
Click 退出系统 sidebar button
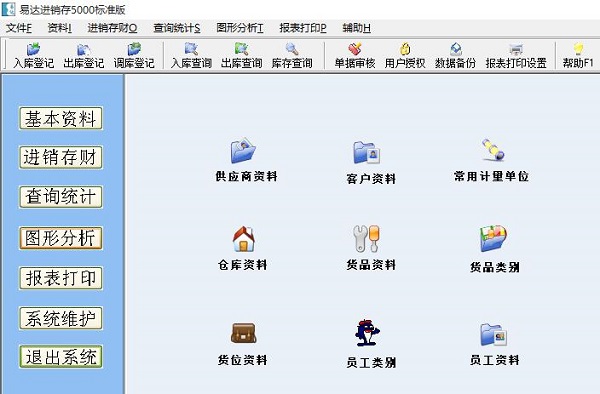point(61,357)
